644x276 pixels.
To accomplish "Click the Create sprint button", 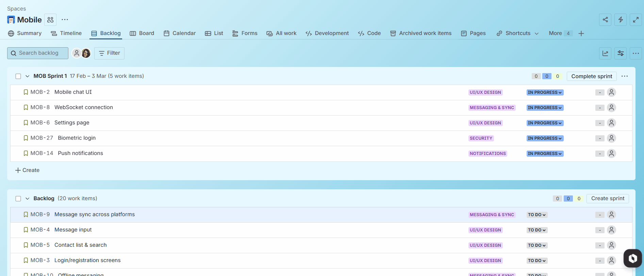I will 608,199.
